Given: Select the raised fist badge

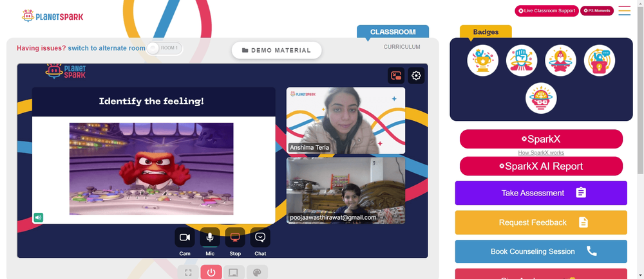Looking at the screenshot, I should click(522, 60).
